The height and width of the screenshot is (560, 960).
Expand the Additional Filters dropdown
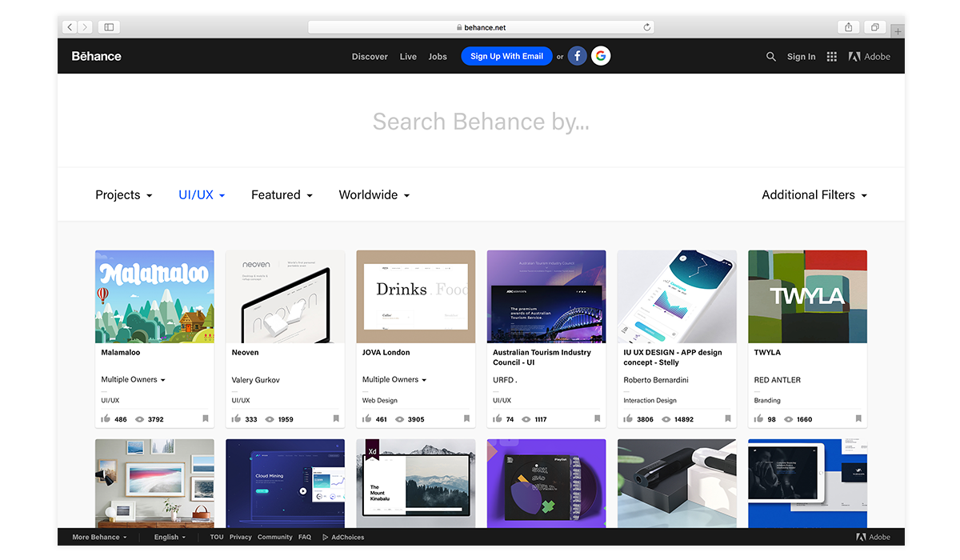(x=814, y=195)
